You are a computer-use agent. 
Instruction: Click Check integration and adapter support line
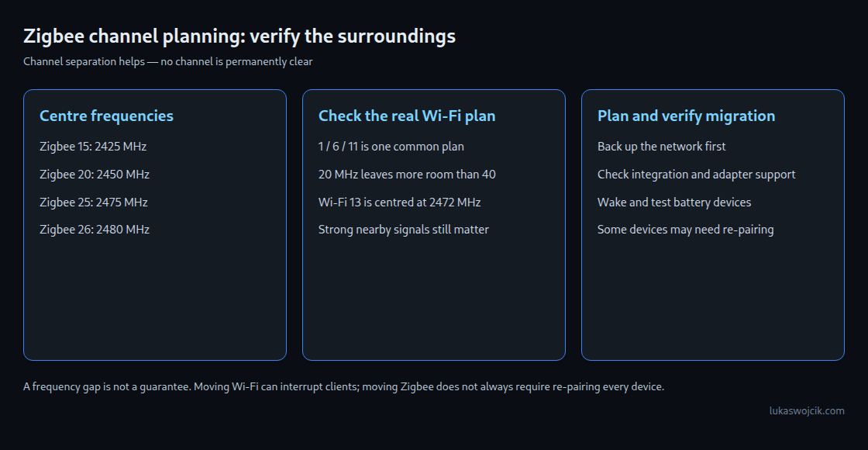pos(697,174)
